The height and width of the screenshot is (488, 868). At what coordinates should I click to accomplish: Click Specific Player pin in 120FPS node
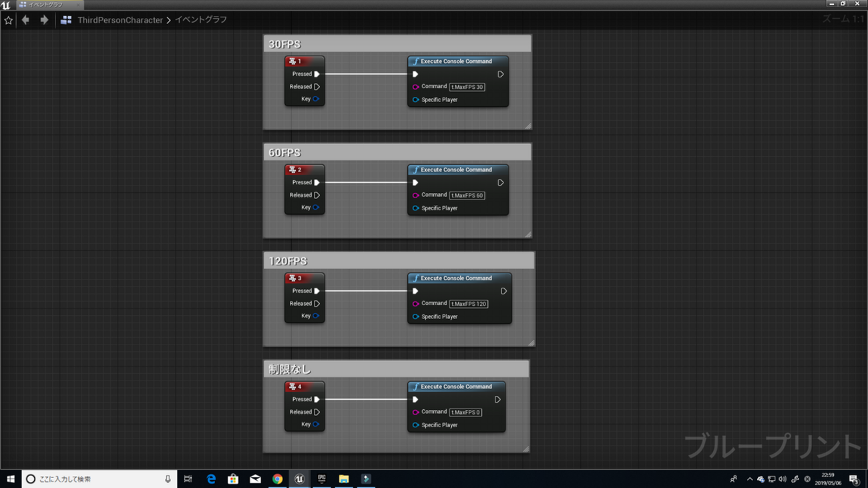[x=415, y=316]
